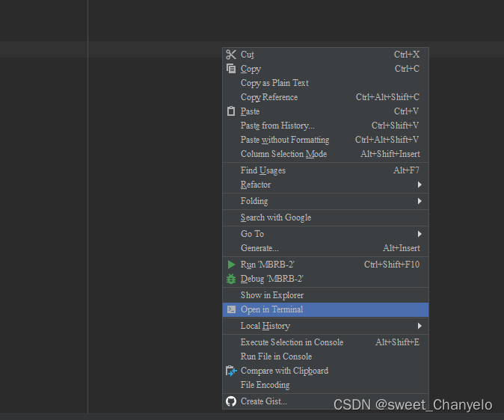The image size is (504, 420).
Task: Choose Debug 'MBRB-2' entry
Action: tap(325, 279)
